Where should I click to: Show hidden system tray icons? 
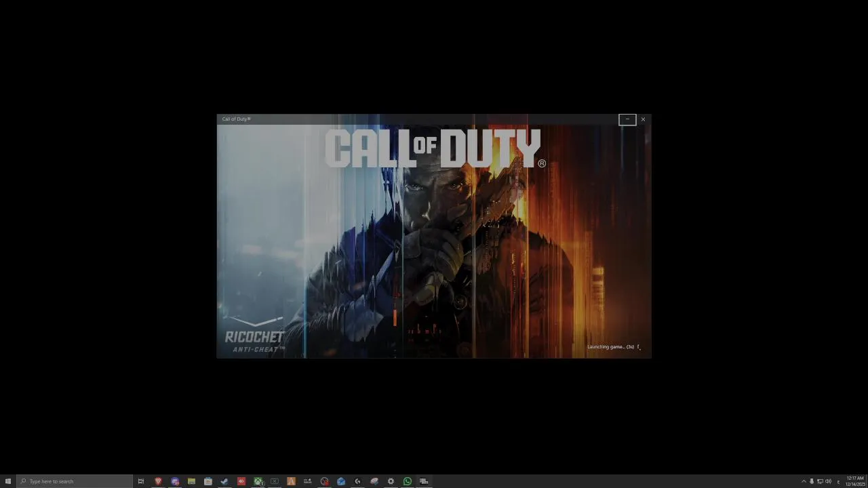pos(804,481)
